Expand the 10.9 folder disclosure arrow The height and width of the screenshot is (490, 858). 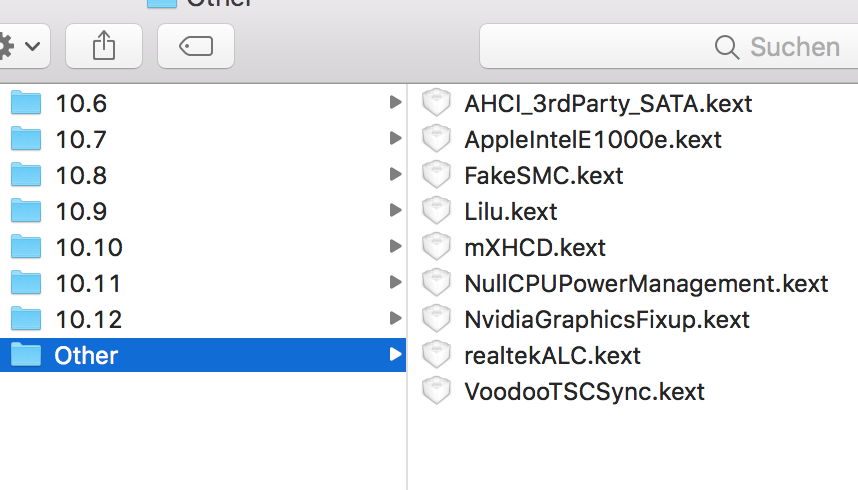[x=395, y=210]
